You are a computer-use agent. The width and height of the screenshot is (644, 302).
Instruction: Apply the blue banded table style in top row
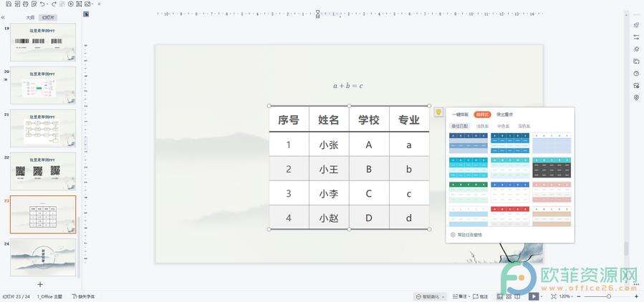(510, 143)
